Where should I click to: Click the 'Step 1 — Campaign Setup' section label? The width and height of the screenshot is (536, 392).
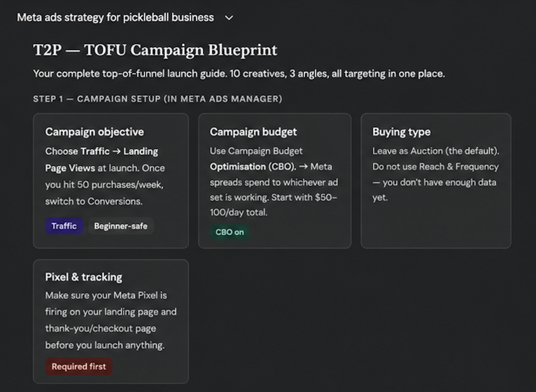pyautogui.click(x=158, y=99)
